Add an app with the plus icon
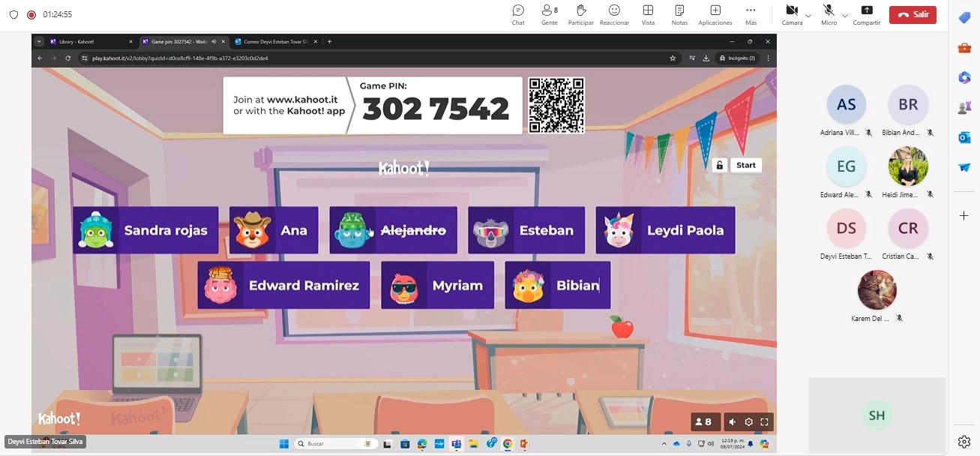Screen dimensions: 980x456 click(x=964, y=215)
